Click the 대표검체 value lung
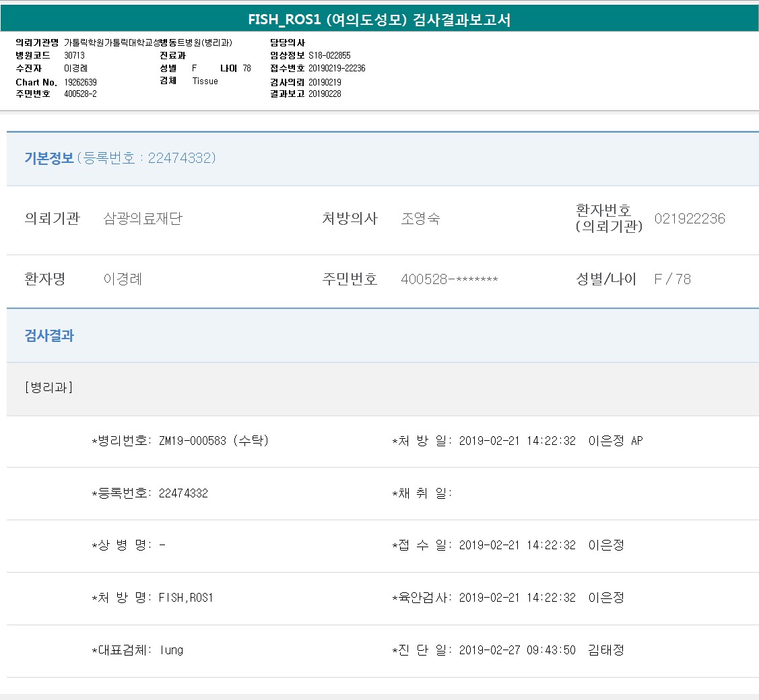The height and width of the screenshot is (700, 759). click(171, 650)
